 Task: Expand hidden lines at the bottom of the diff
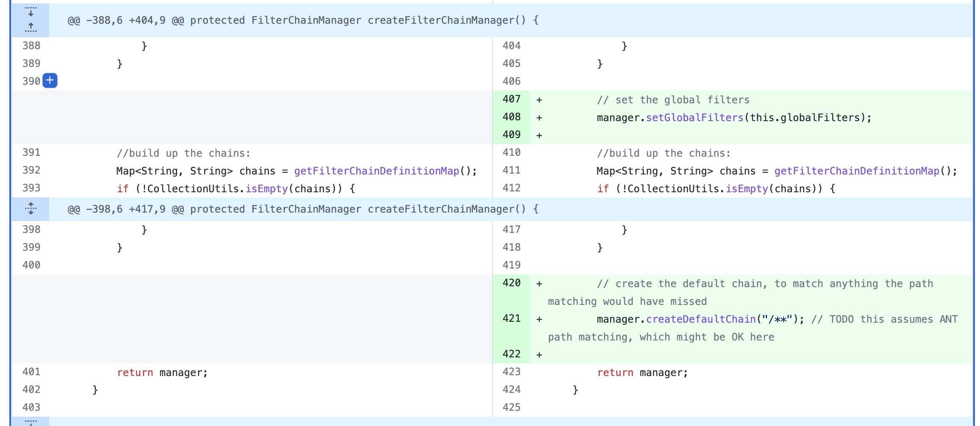(30, 422)
